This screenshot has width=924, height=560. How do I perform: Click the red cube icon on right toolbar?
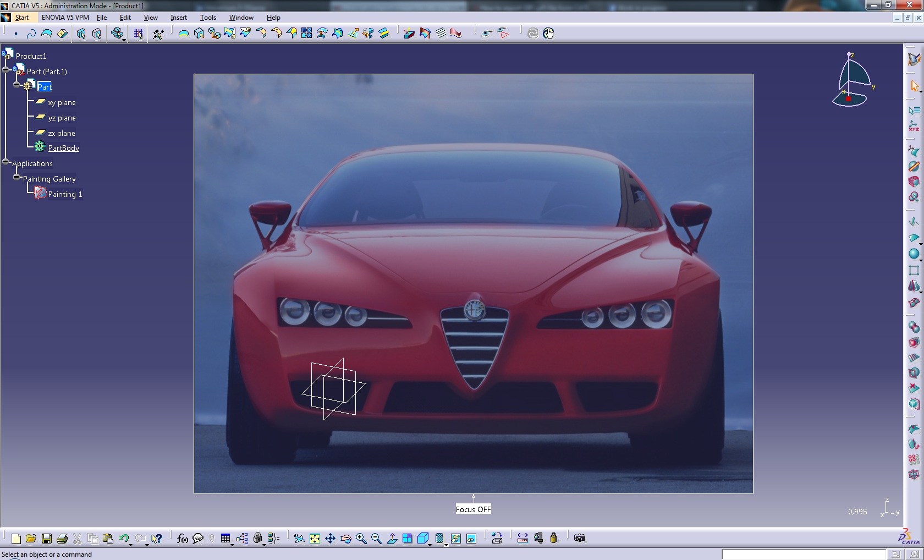coord(914,182)
